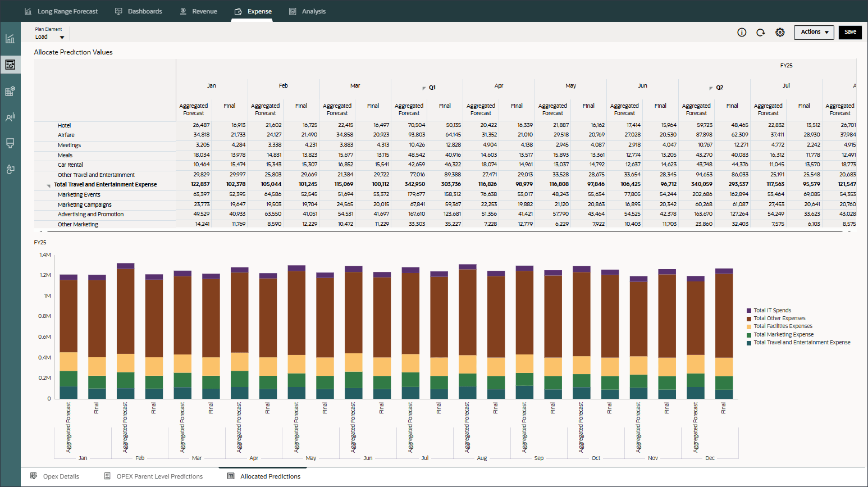Open the shapes with arrow sidebar icon

[10, 169]
